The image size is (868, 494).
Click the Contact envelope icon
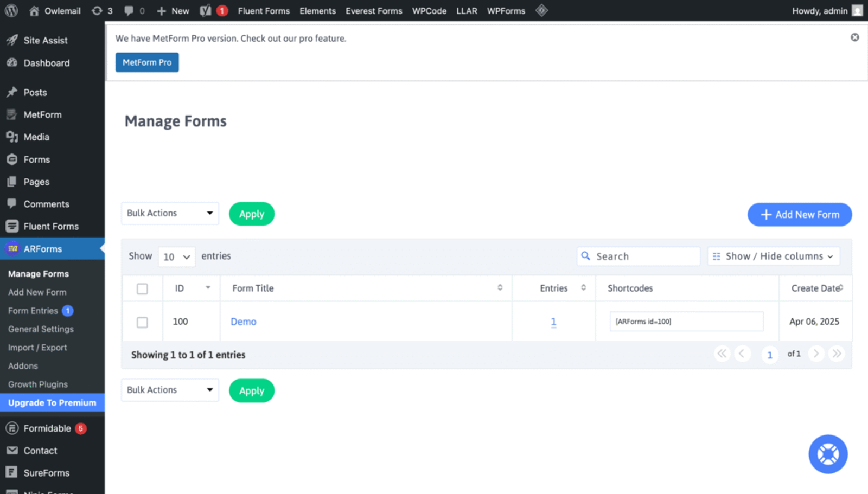click(12, 451)
